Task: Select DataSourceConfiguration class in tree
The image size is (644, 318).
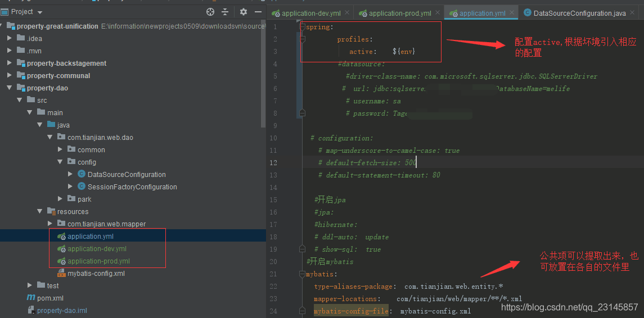Action: pyautogui.click(x=127, y=174)
